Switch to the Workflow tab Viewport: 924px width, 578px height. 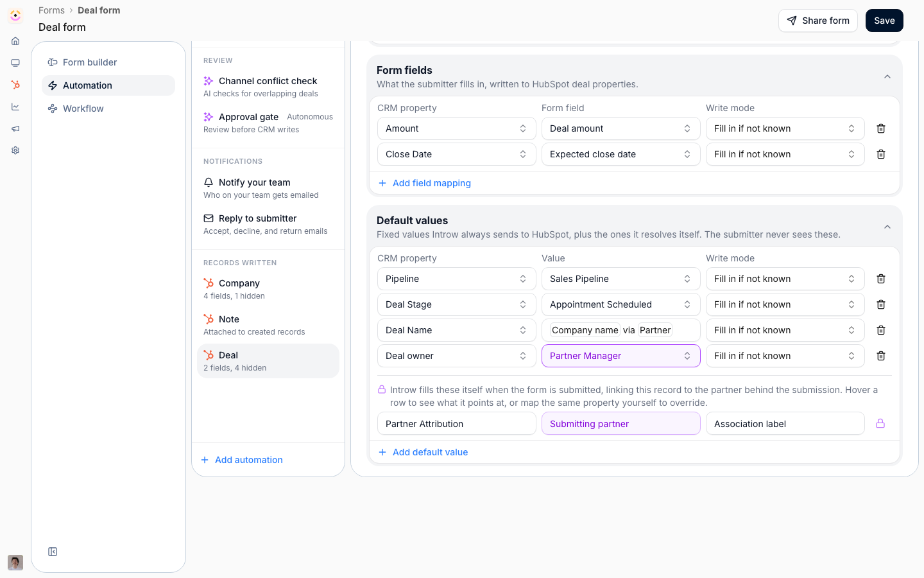tap(108, 109)
